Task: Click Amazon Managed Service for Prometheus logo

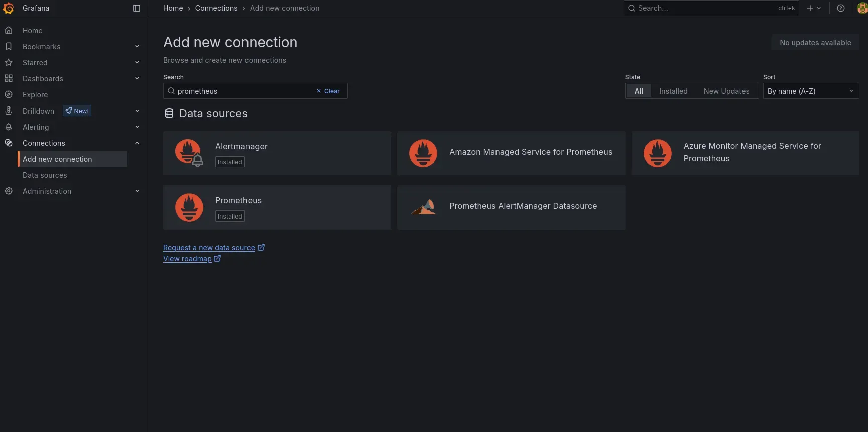Action: 423,153
